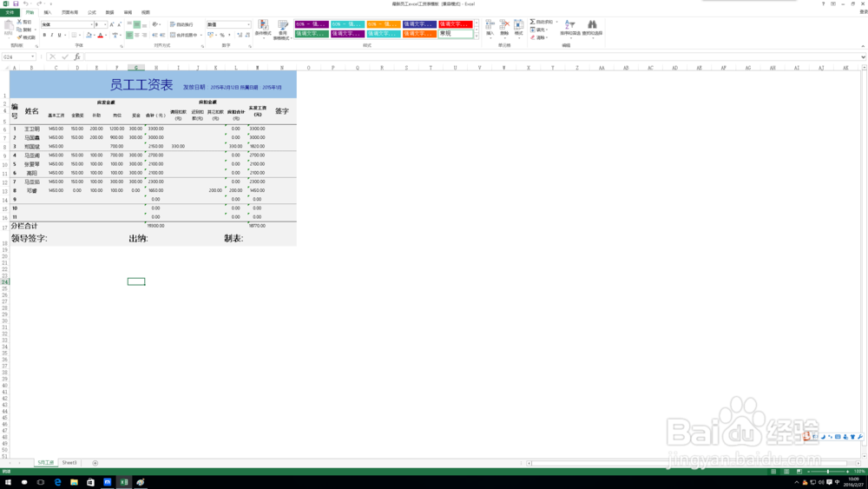Click the Page Layout view button in status bar
Image resolution: width=868 pixels, height=489 pixels.
[786, 472]
